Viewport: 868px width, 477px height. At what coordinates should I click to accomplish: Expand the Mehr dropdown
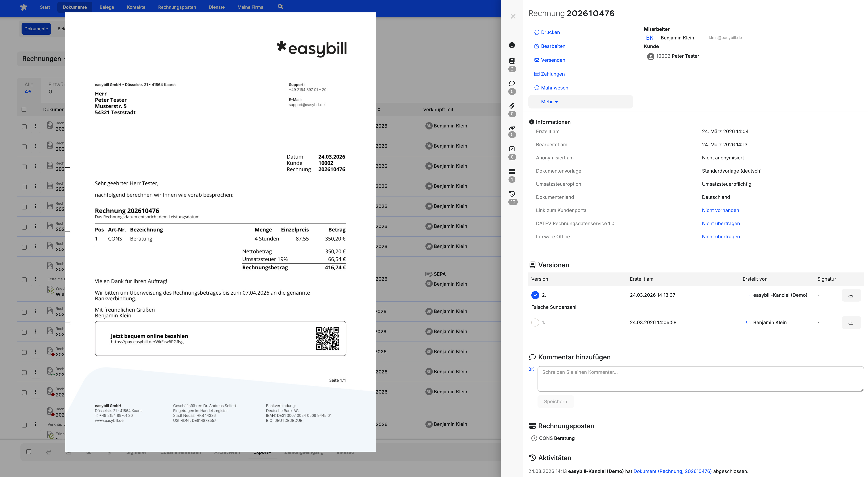click(x=549, y=102)
